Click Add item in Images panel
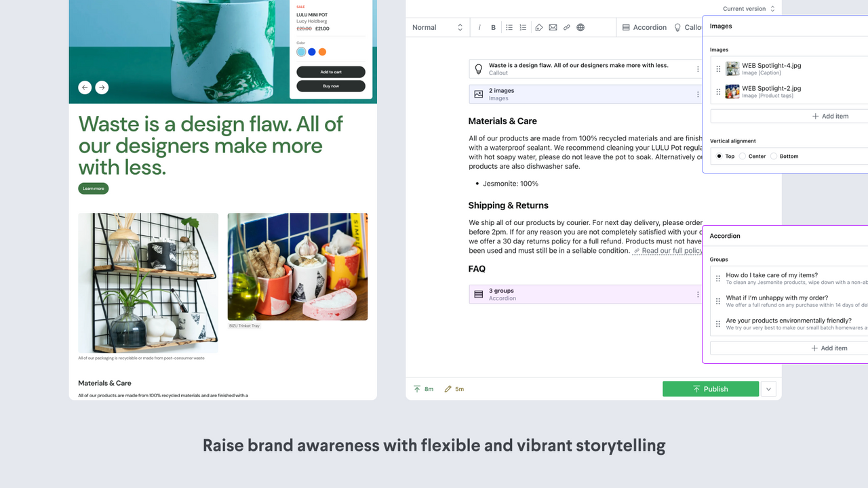Viewport: 868px width, 488px height. [x=789, y=116]
